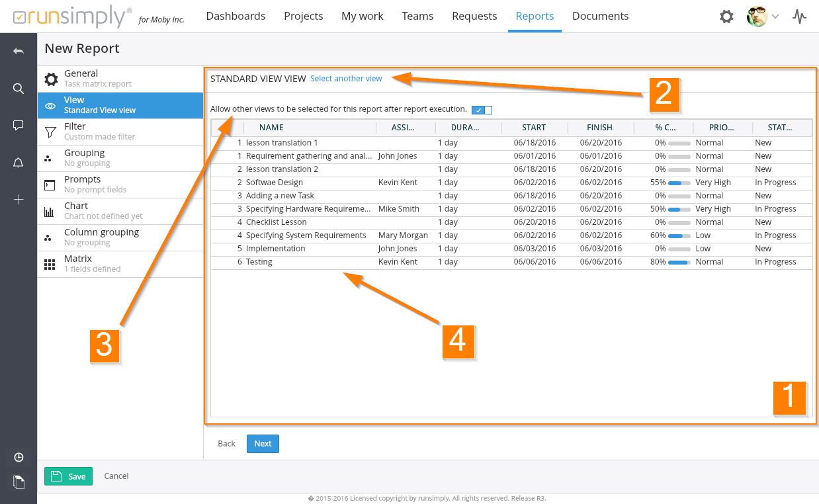Screen dimensions: 819x504
Task: Open comments via speech bubble sidebar icon
Action: pyautogui.click(x=19, y=126)
